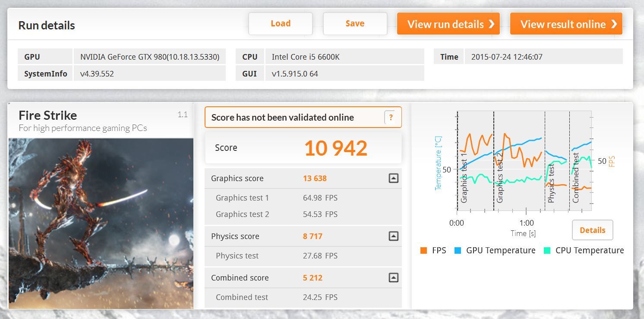Click the version number 1.1 label
Viewport: 644px width, 319px height.
tap(183, 115)
